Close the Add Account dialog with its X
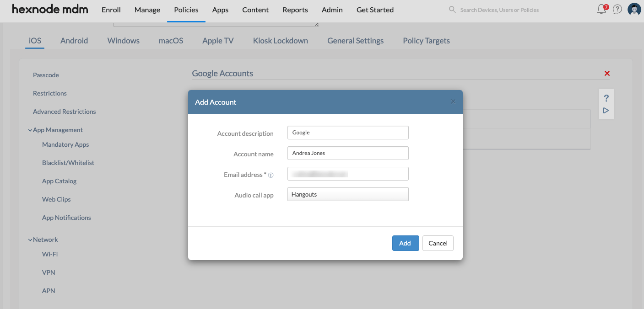This screenshot has width=644, height=309. 453,101
